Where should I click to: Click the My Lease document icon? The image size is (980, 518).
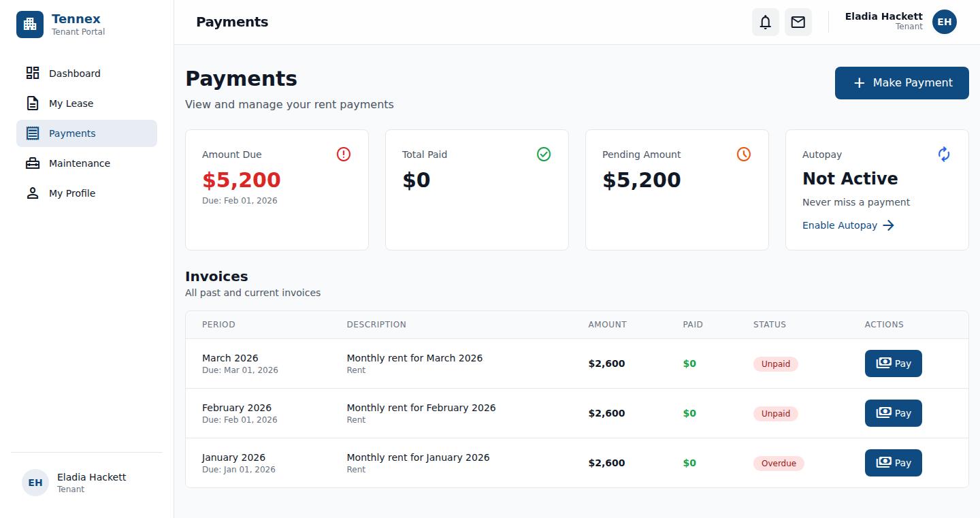[x=32, y=103]
